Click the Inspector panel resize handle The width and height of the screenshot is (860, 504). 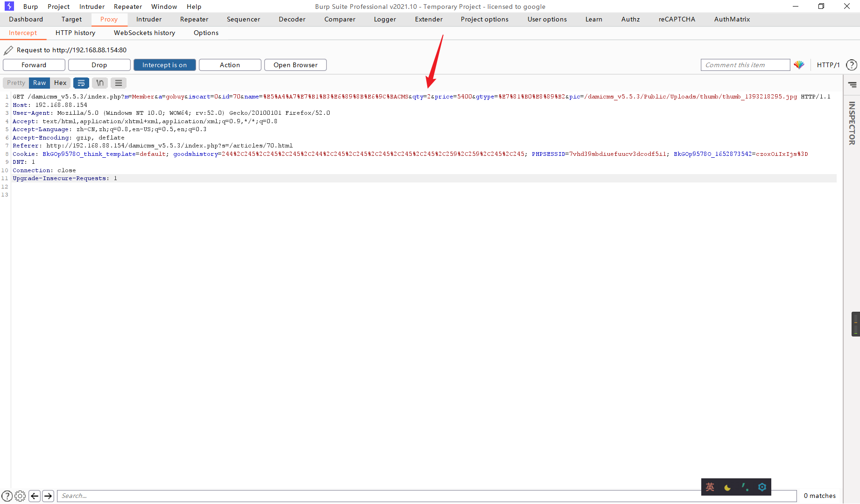click(x=855, y=324)
